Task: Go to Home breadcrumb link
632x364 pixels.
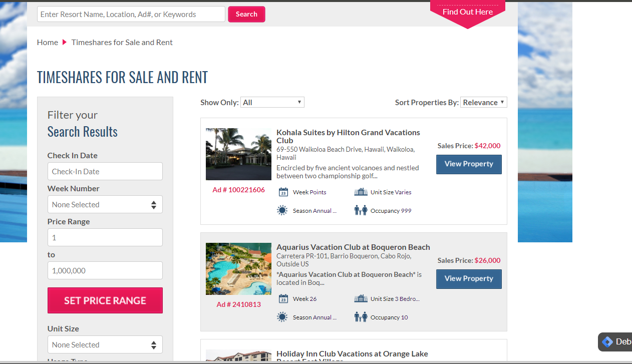Action: coord(48,42)
